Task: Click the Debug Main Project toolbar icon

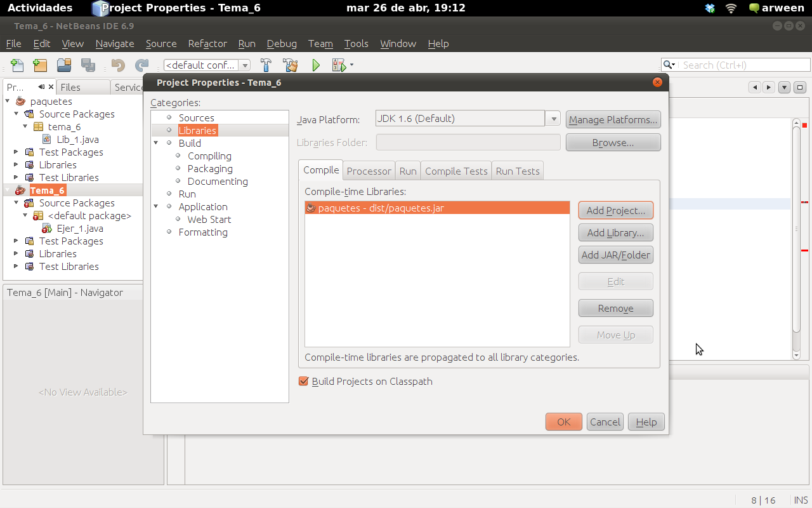Action: pos(338,65)
